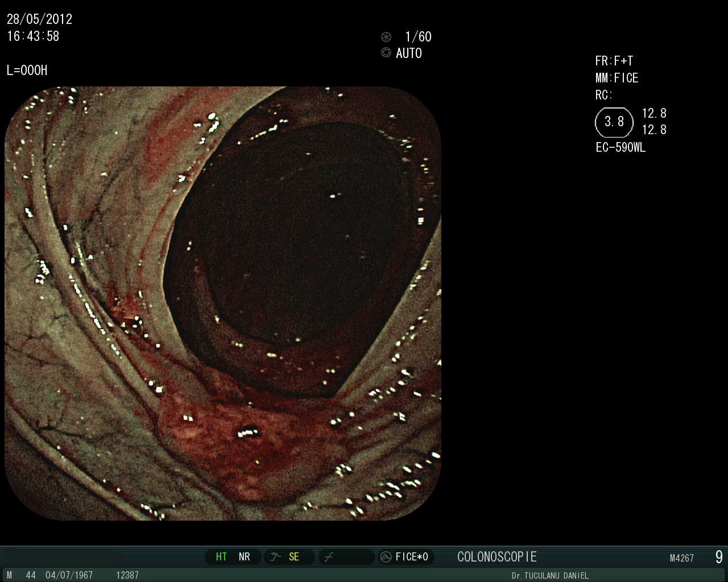This screenshot has width=728, height=582.
Task: Click the FICE mode icon in the status bar
Action: point(386,557)
